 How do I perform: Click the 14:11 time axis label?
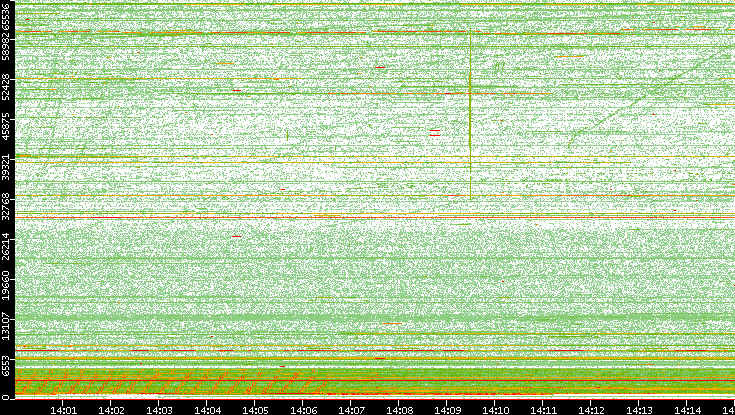543,410
